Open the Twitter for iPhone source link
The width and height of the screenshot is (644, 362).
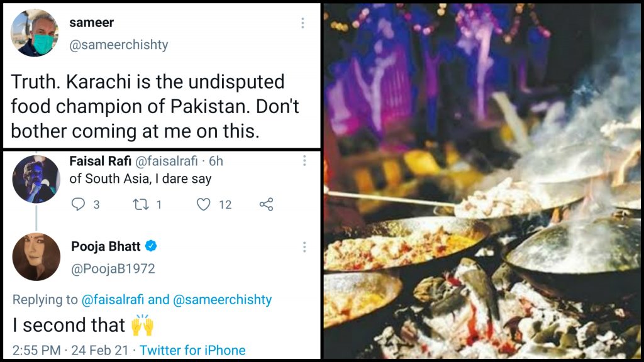click(x=192, y=350)
